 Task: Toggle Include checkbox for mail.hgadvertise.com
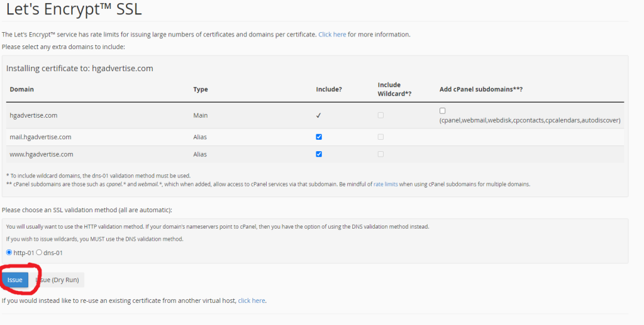319,137
